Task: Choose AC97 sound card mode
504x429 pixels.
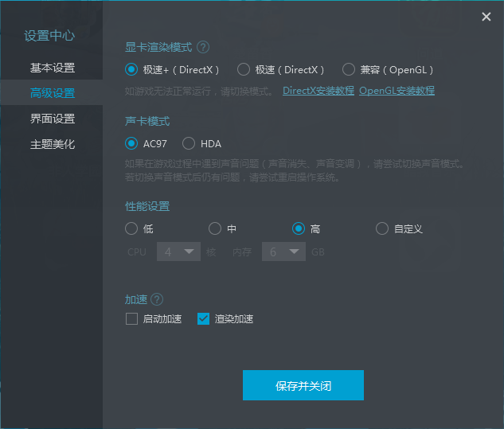Action: [x=132, y=143]
